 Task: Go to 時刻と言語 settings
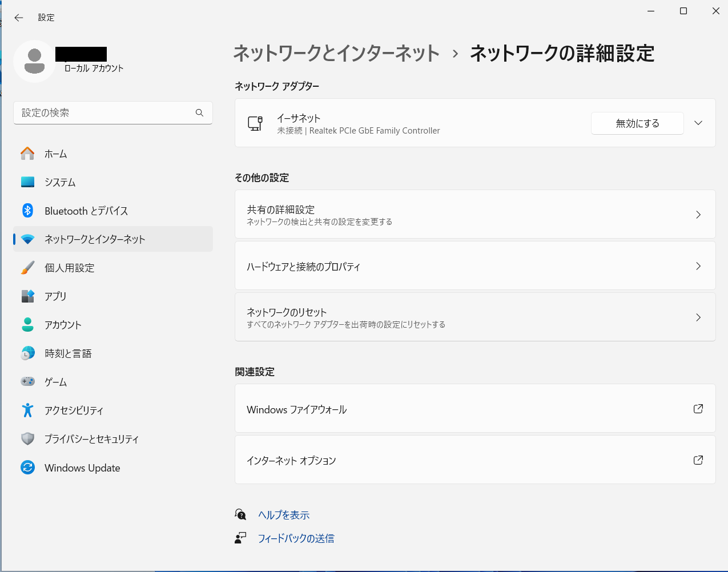[x=68, y=353]
